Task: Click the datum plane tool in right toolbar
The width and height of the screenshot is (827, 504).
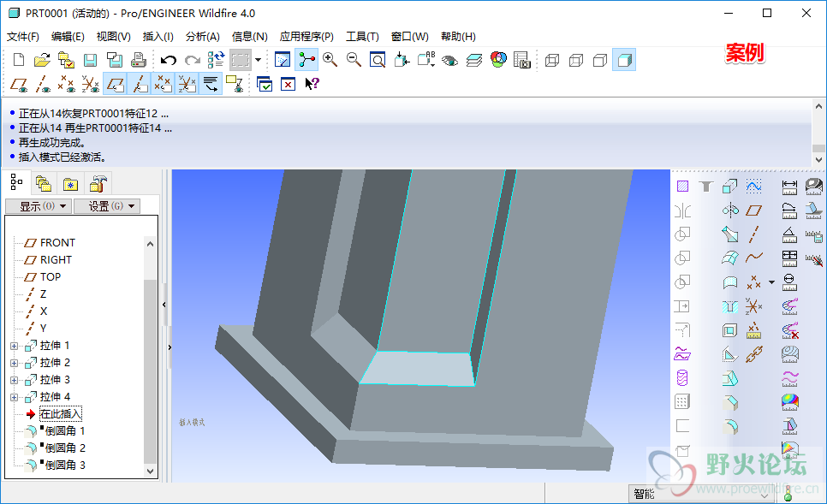Action: (x=753, y=210)
